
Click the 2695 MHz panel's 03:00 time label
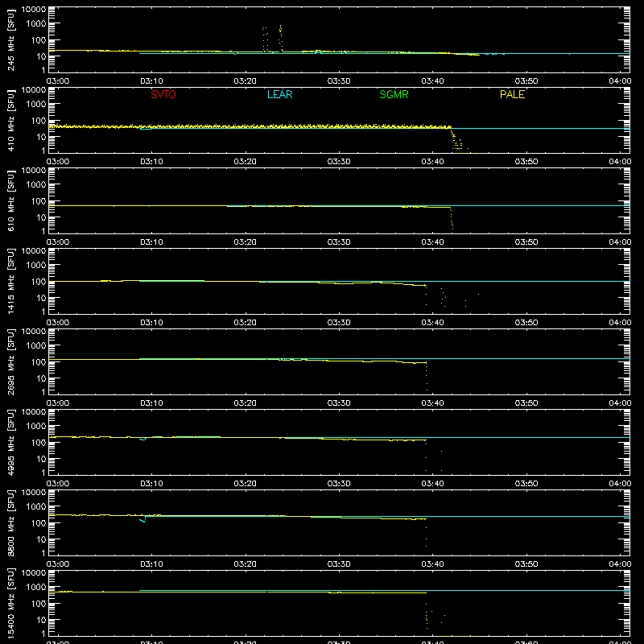[x=57, y=403]
